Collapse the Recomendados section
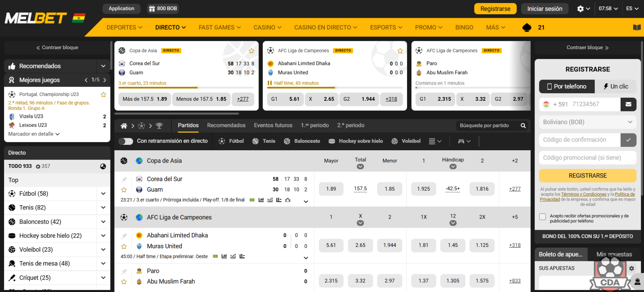Viewport: 644px width, 292px height. coord(103,66)
